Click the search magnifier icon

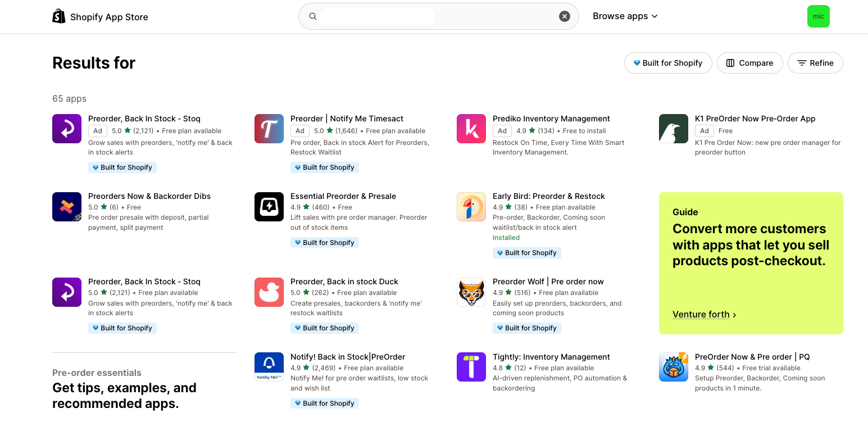pos(313,16)
